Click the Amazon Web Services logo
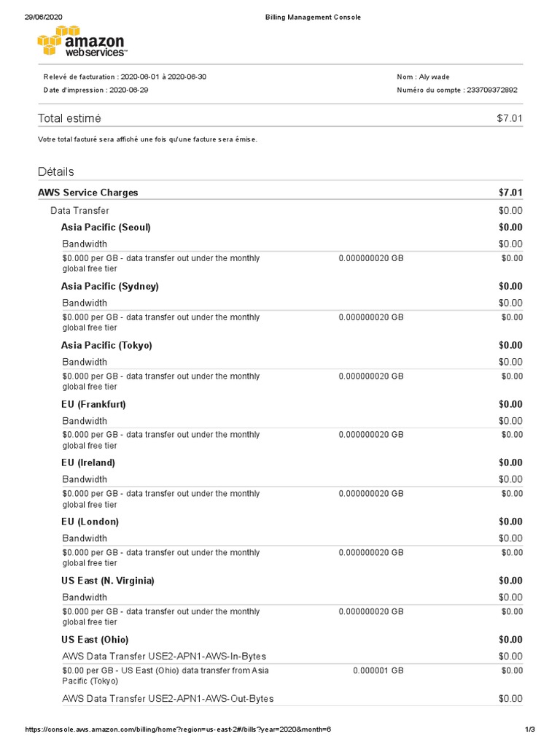This screenshot has width=560, height=747. pyautogui.click(x=82, y=42)
